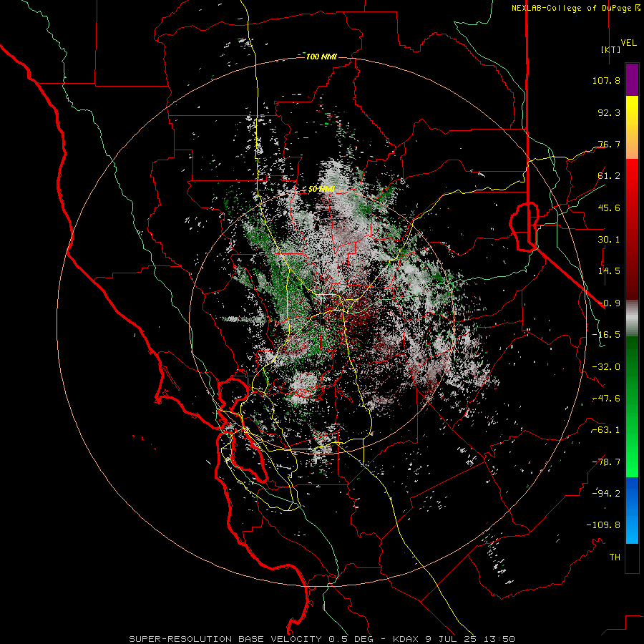Click the 76.7 legend value
Image resolution: width=644 pixels, height=644 pixels.
[609, 144]
